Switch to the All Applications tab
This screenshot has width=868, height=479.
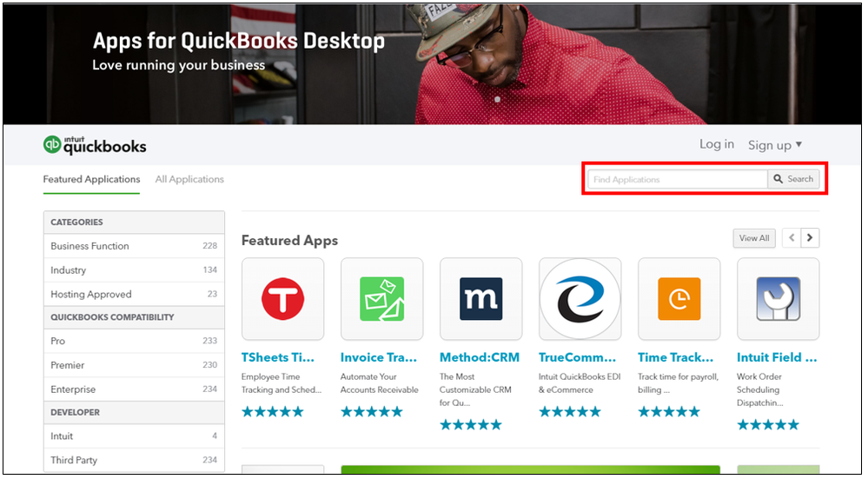coord(189,179)
